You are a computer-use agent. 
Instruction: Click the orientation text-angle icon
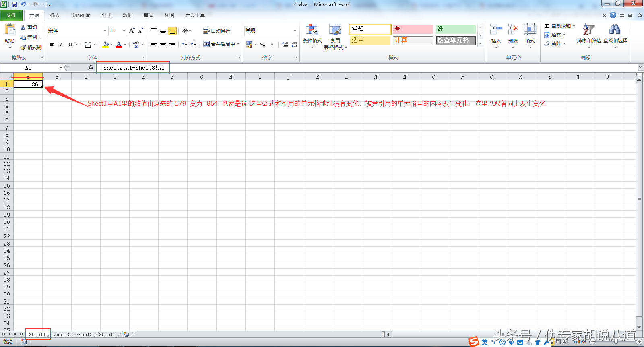click(185, 31)
